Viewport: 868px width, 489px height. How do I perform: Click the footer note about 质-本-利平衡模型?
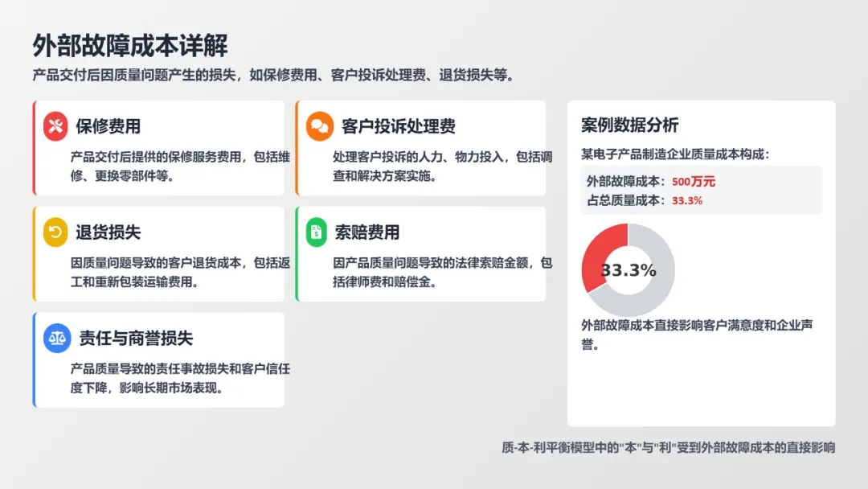668,448
